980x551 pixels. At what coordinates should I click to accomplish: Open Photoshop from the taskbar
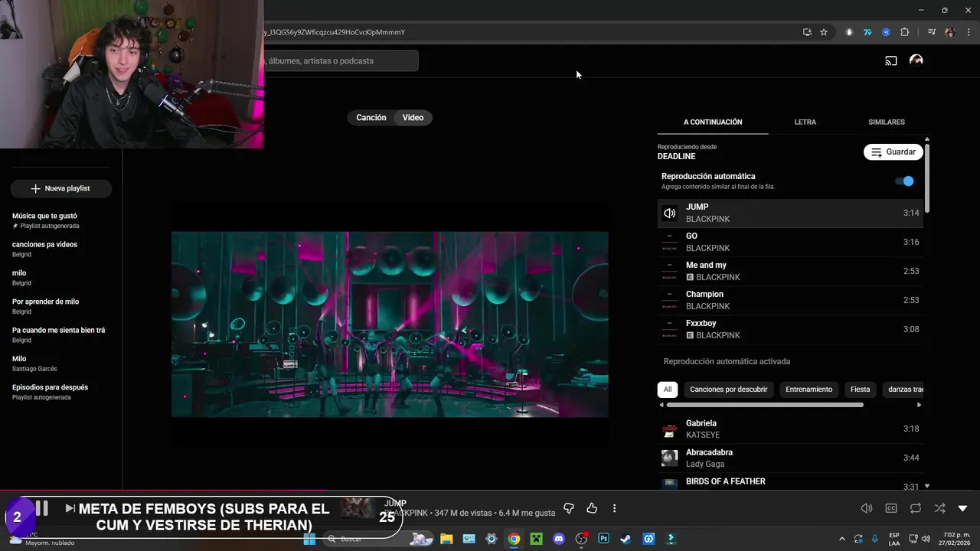point(603,539)
